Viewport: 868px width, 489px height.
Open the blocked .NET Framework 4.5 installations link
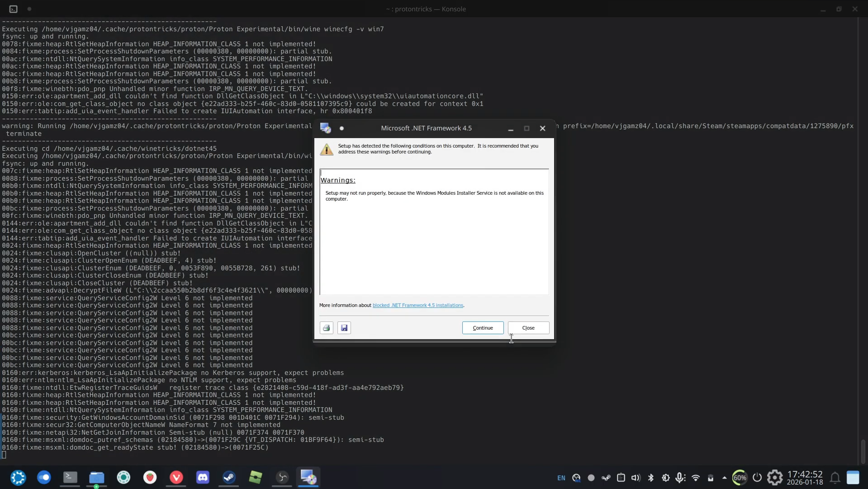418,305
